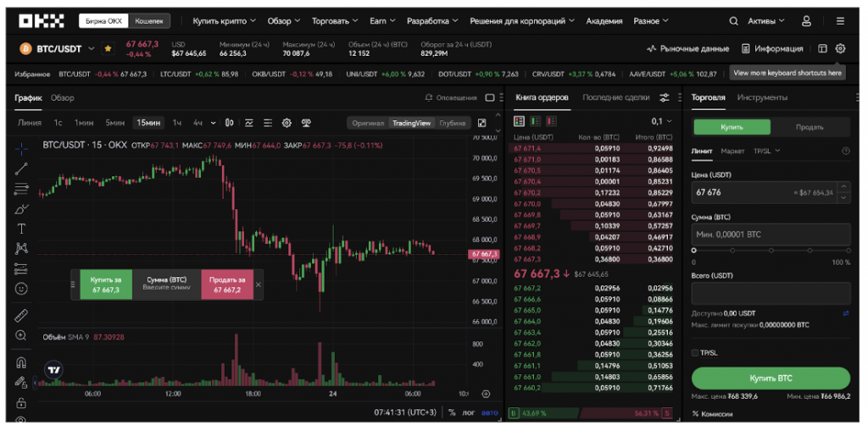Expand more timeframes chevron after 4ч
This screenshot has height=431, width=868.
pyautogui.click(x=213, y=123)
